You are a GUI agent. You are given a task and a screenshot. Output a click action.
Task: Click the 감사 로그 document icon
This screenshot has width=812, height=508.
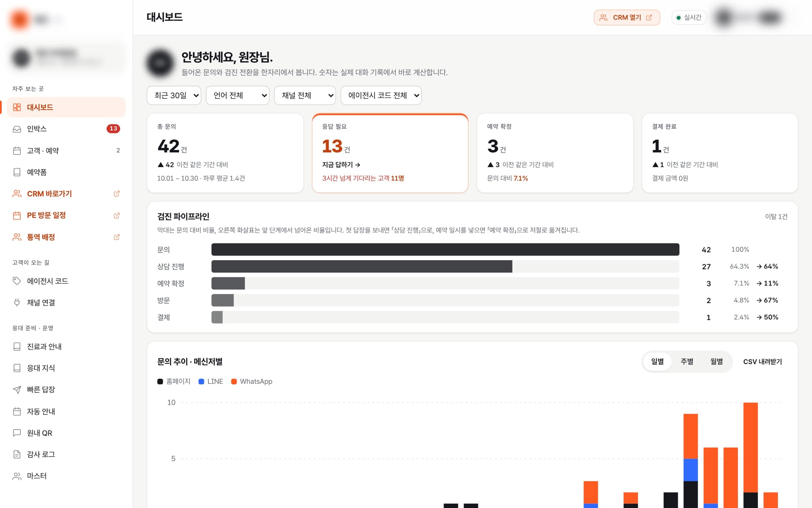[x=17, y=454]
